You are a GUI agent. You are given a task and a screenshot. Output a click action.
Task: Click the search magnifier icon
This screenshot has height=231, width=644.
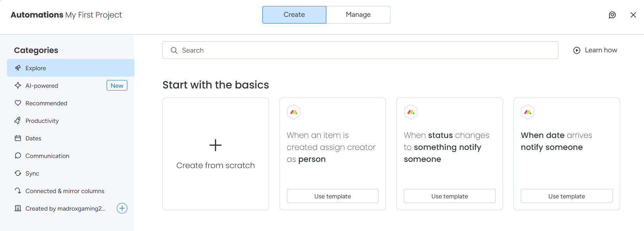(x=174, y=50)
